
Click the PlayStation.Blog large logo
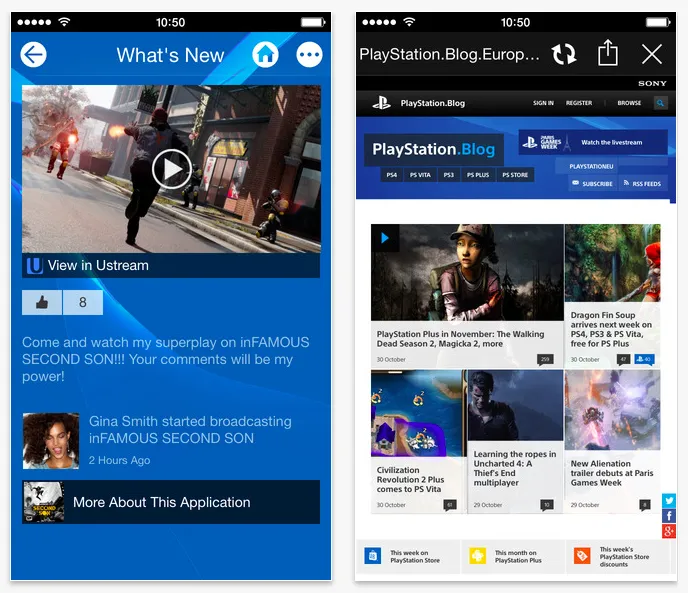click(434, 150)
